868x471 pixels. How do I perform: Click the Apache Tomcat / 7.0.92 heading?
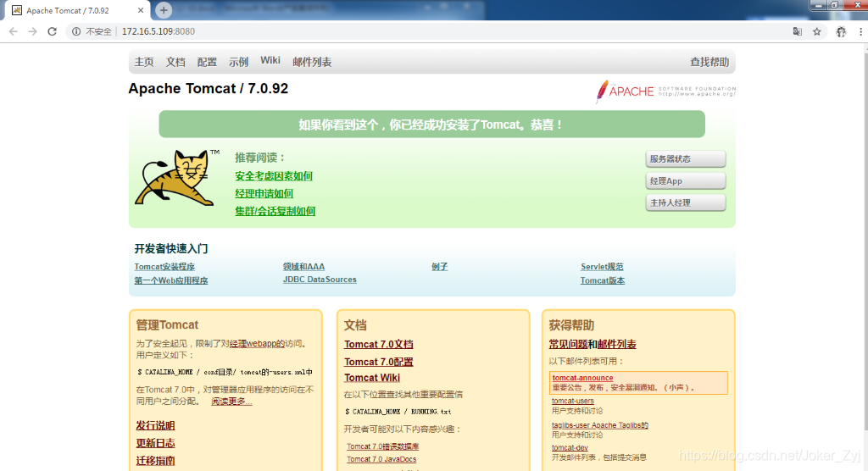click(x=209, y=89)
